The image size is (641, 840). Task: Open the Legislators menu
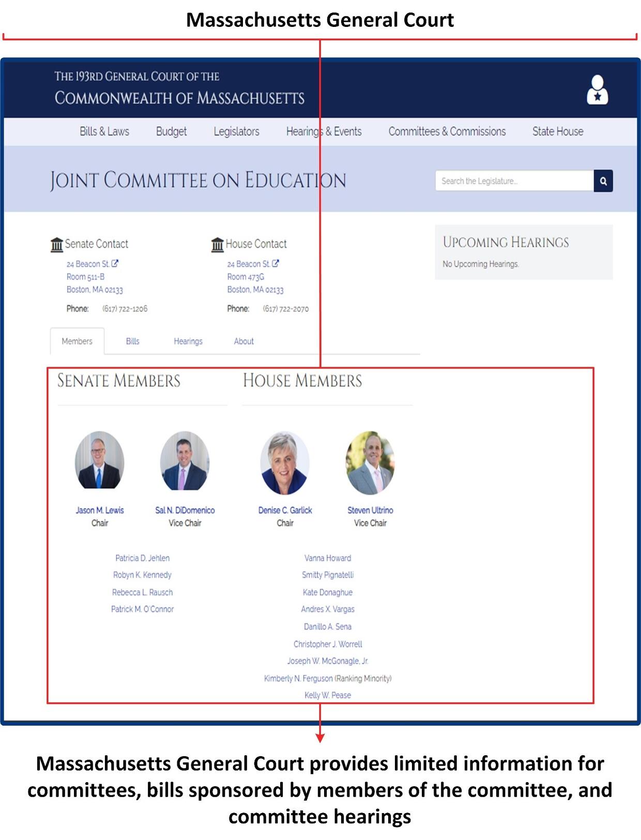click(x=236, y=131)
